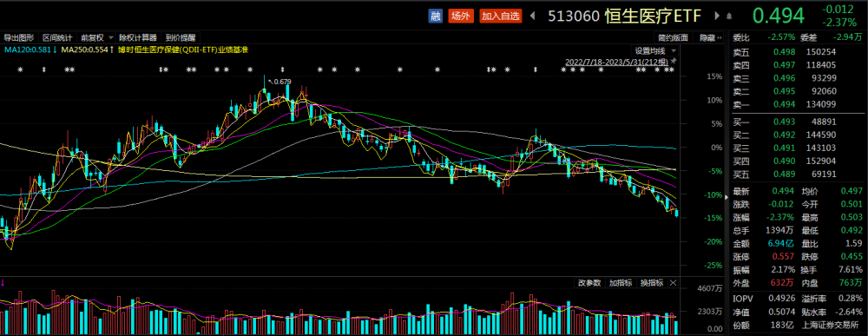Open the 导出图形 export chart menu

pos(19,37)
